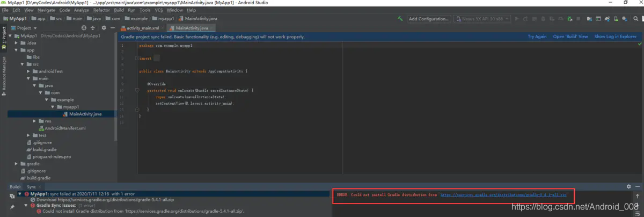Open the AVD Manager icon
Screen dimensions: 644x217
click(616, 19)
